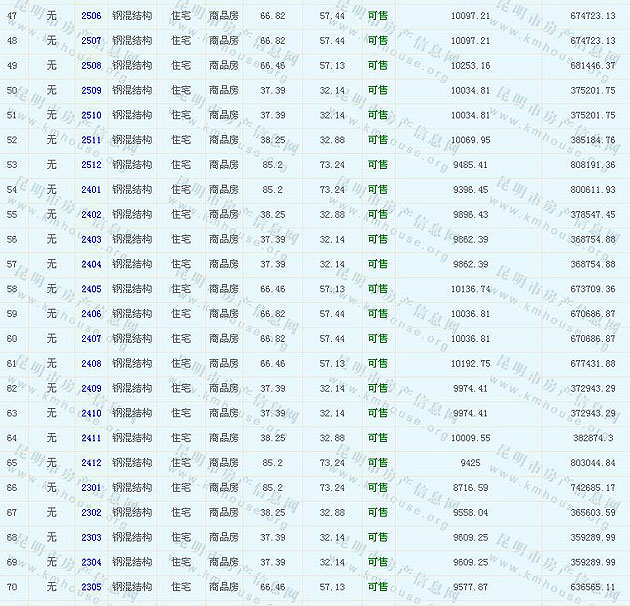Open room 2410 details
Screen dimensions: 630x606
point(91,413)
